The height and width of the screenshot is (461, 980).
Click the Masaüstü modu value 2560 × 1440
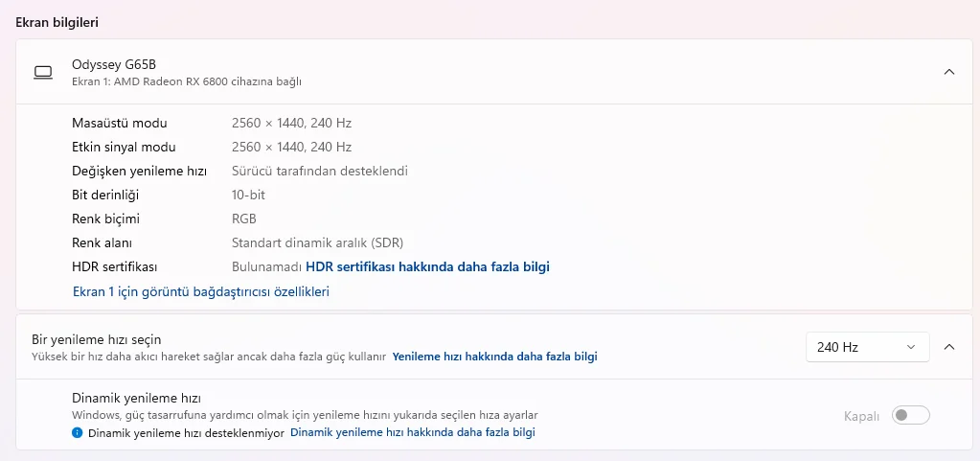(x=291, y=124)
